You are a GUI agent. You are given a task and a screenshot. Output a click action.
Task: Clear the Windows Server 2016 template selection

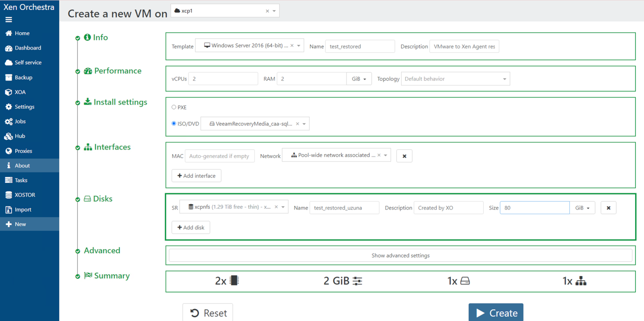coord(292,46)
